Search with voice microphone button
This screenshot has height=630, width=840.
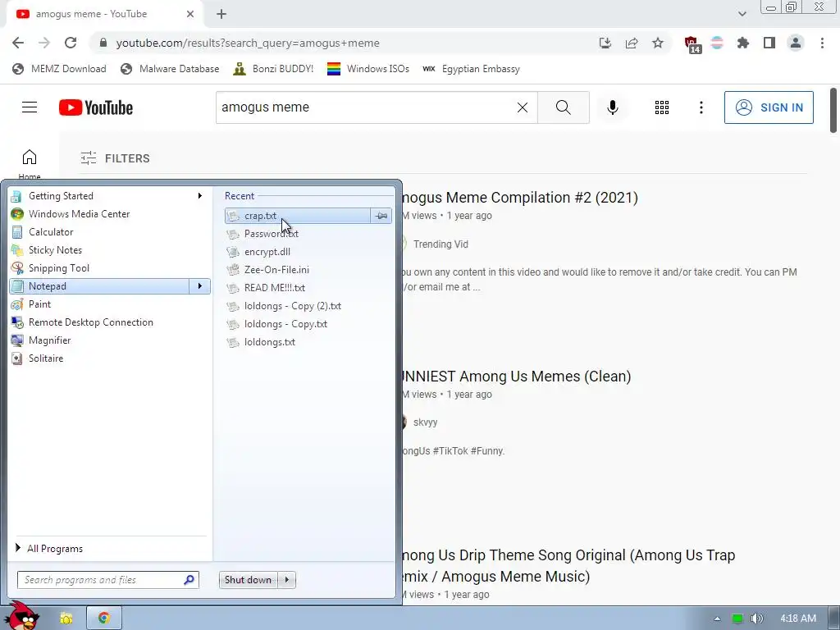click(612, 107)
